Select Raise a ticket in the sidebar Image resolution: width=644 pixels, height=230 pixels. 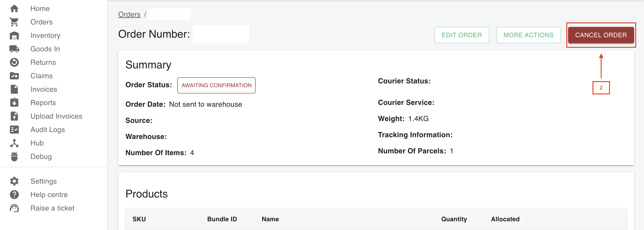tap(52, 208)
